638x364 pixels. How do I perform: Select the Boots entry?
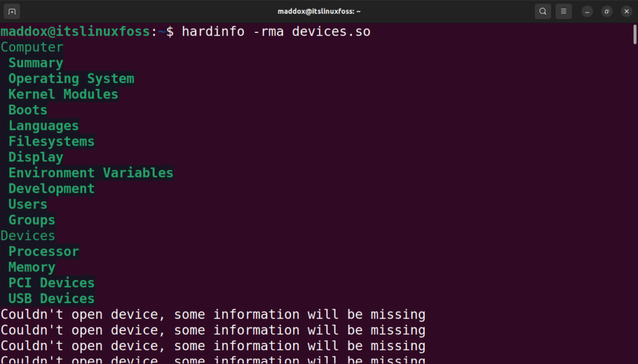click(27, 110)
